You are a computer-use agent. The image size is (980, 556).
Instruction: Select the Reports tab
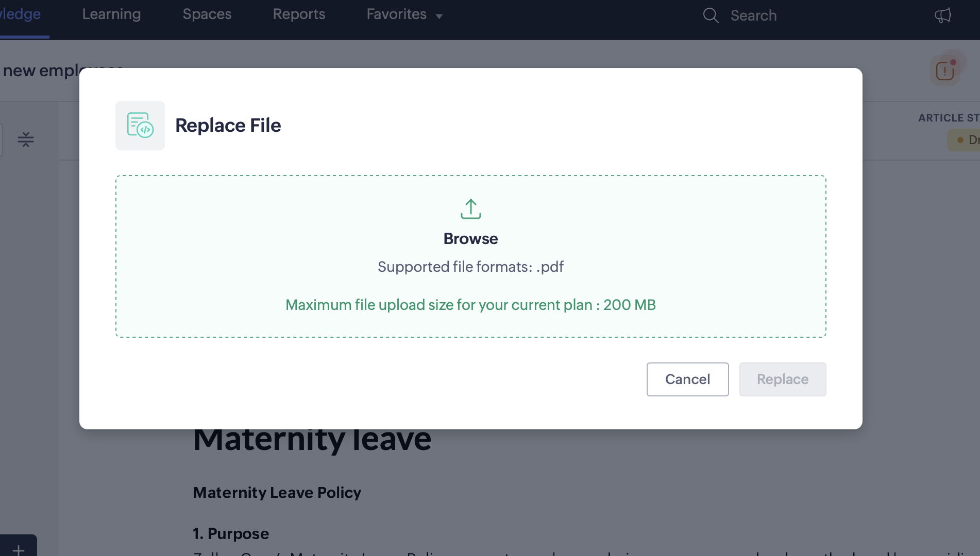(299, 14)
